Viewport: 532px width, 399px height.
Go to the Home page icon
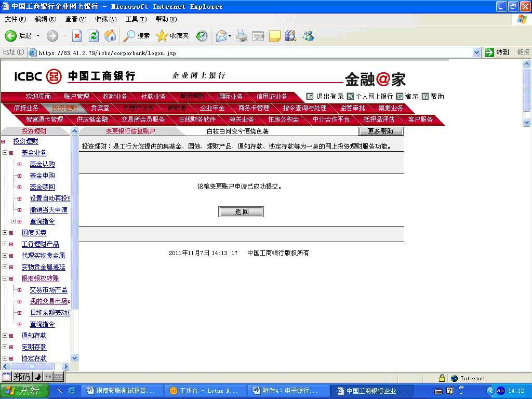click(110, 36)
